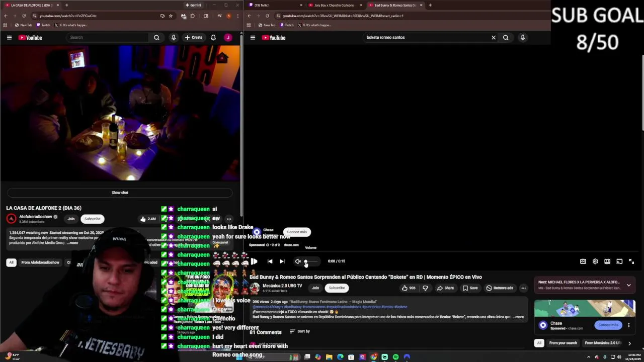The image size is (644, 362).
Task: Open the Sort by comments dropdown
Action: tap(300, 331)
